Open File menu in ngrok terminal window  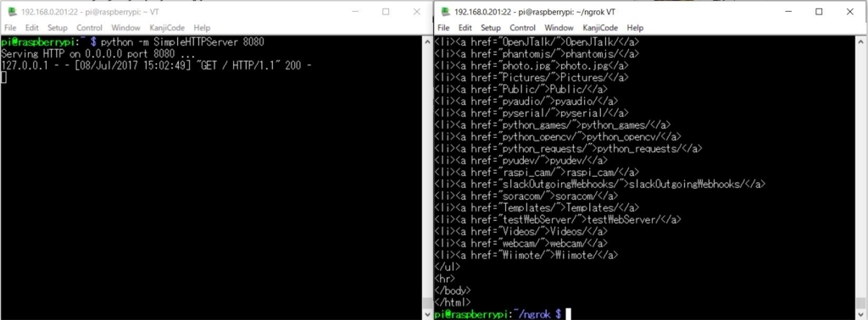(x=443, y=28)
